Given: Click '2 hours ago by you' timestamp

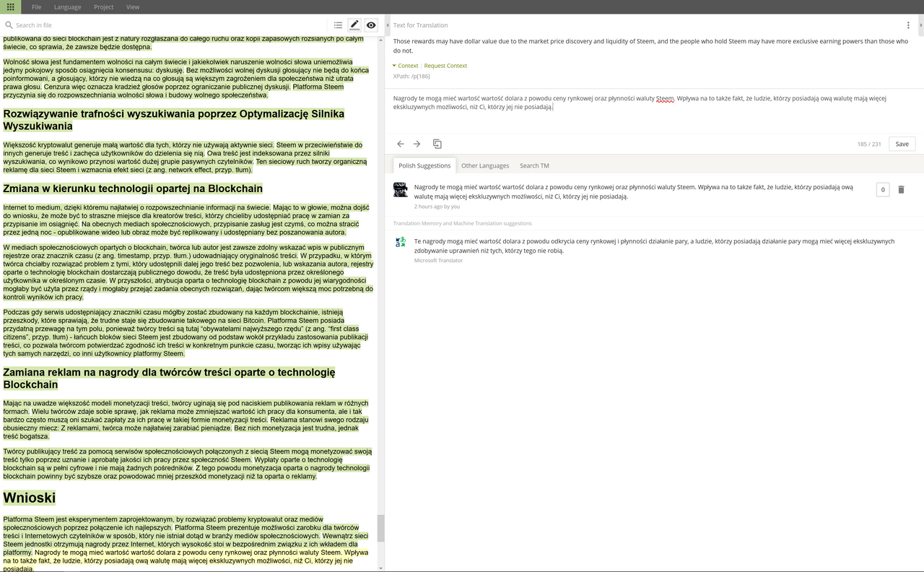Looking at the screenshot, I should (x=437, y=207).
